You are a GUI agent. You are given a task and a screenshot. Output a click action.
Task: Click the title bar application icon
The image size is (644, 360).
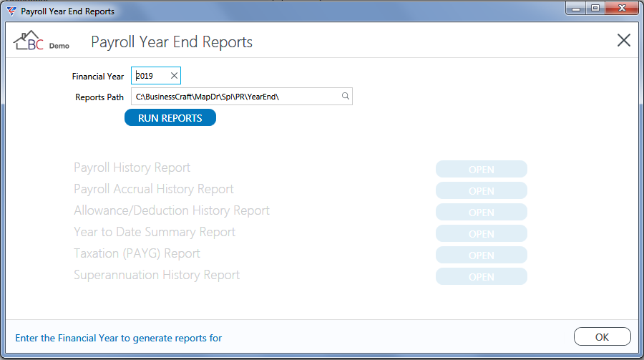click(x=11, y=11)
